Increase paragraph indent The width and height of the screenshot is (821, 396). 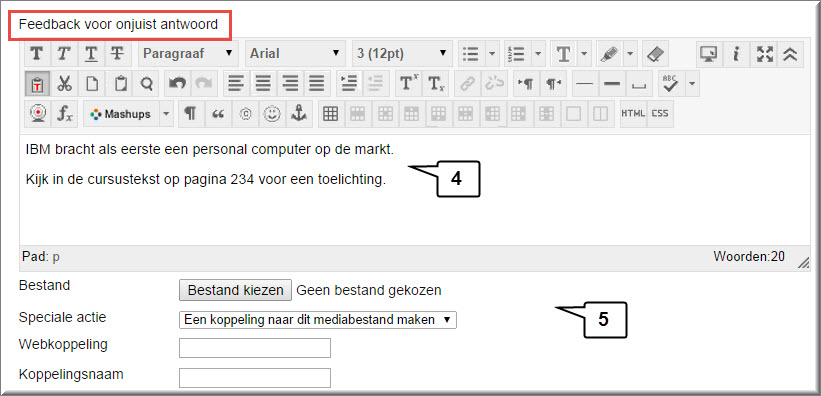pos(348,84)
